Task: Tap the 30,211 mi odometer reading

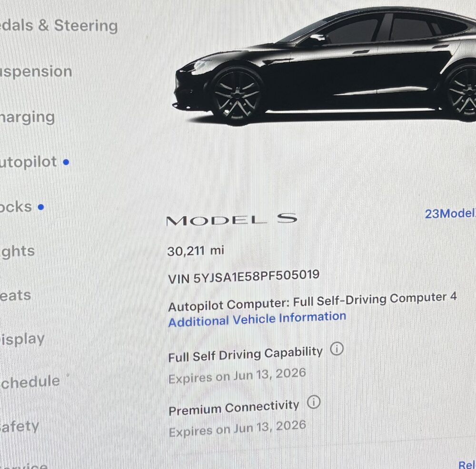Action: pos(196,251)
